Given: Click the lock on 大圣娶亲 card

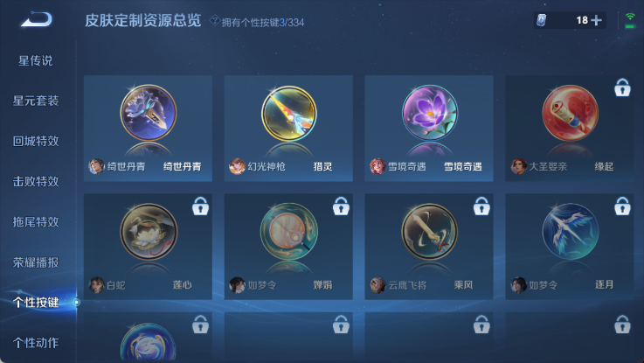Looking at the screenshot, I should 622,87.
